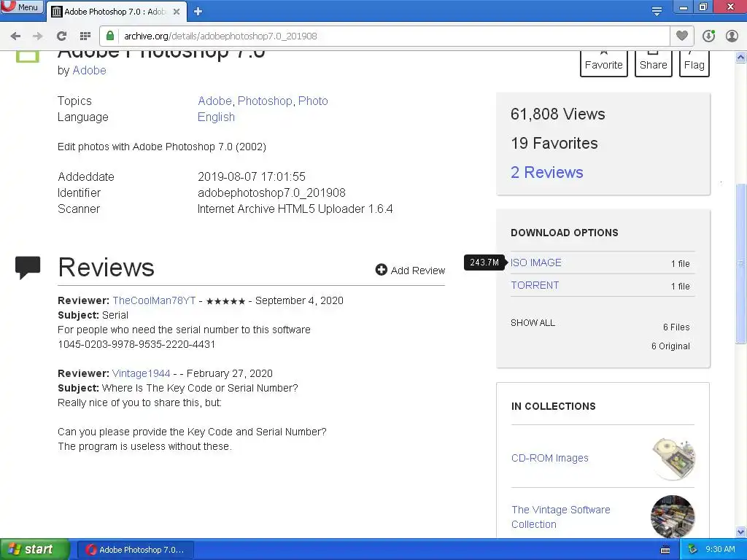Open The Vintage Software Collection link
Image resolution: width=747 pixels, height=560 pixels.
click(561, 517)
